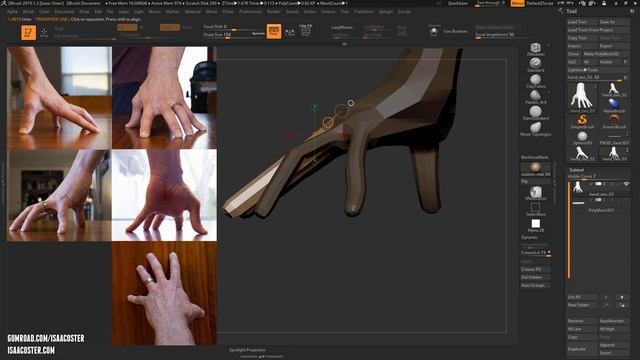Choose the SelectRect selection tool

coord(535,209)
